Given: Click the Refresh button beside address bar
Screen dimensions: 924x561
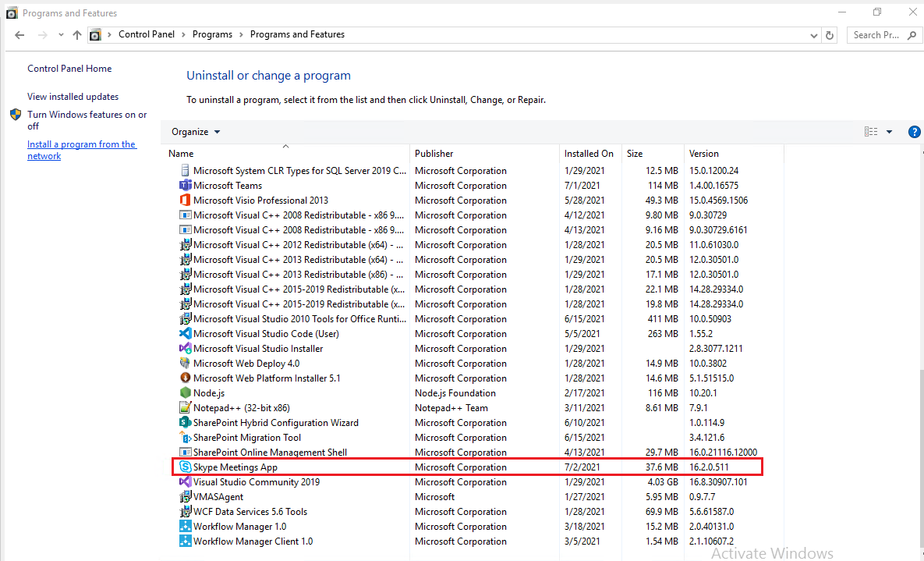Looking at the screenshot, I should pos(829,35).
